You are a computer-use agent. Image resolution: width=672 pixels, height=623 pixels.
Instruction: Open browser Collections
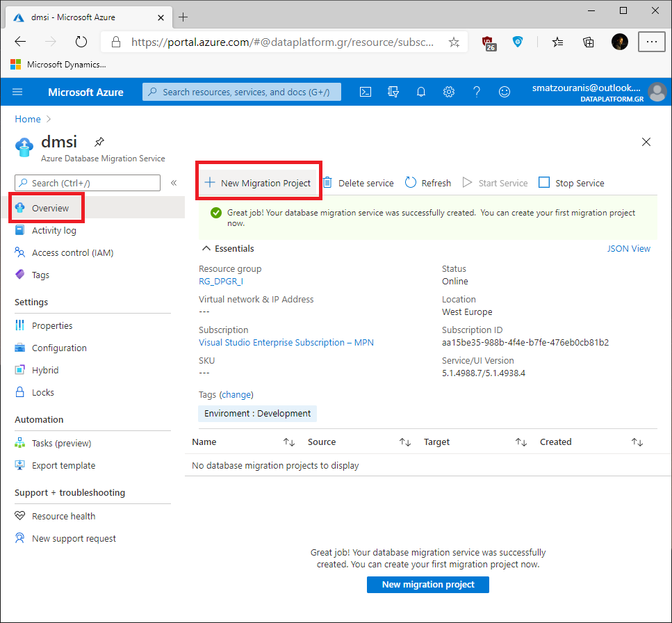point(589,42)
